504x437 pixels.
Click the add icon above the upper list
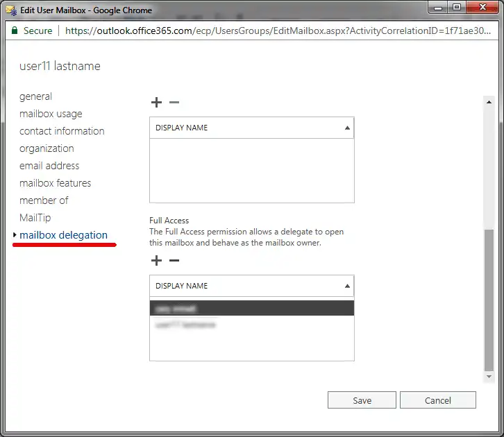point(156,103)
